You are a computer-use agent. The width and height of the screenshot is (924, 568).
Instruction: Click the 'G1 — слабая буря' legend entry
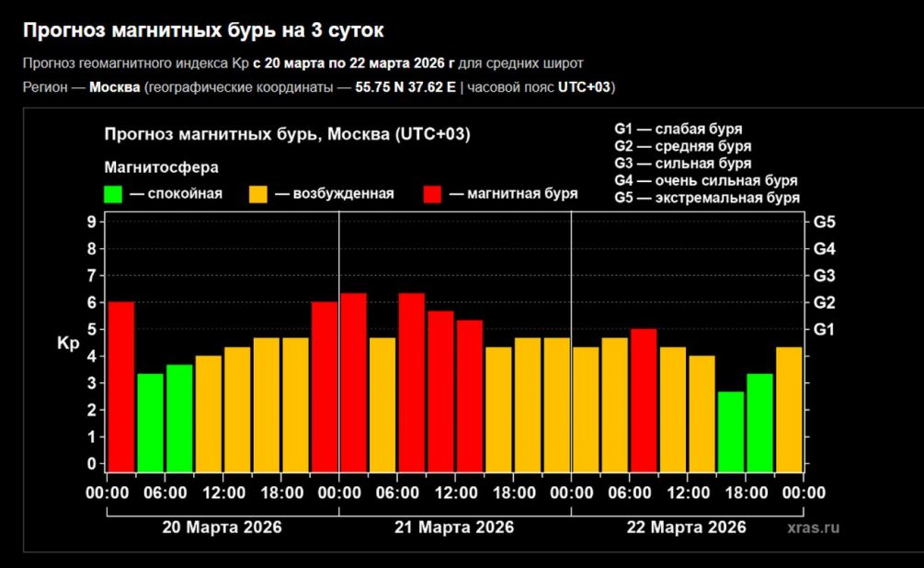[678, 129]
